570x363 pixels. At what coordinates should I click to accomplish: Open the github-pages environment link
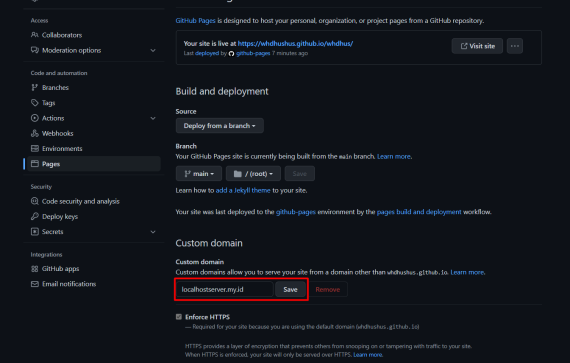click(296, 212)
